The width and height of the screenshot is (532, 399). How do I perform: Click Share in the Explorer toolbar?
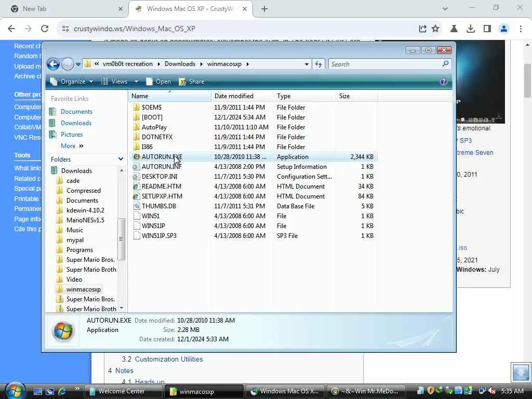click(x=192, y=82)
